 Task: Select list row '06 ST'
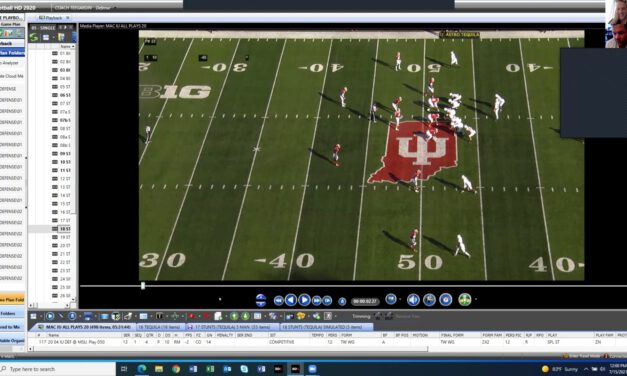tap(61, 95)
